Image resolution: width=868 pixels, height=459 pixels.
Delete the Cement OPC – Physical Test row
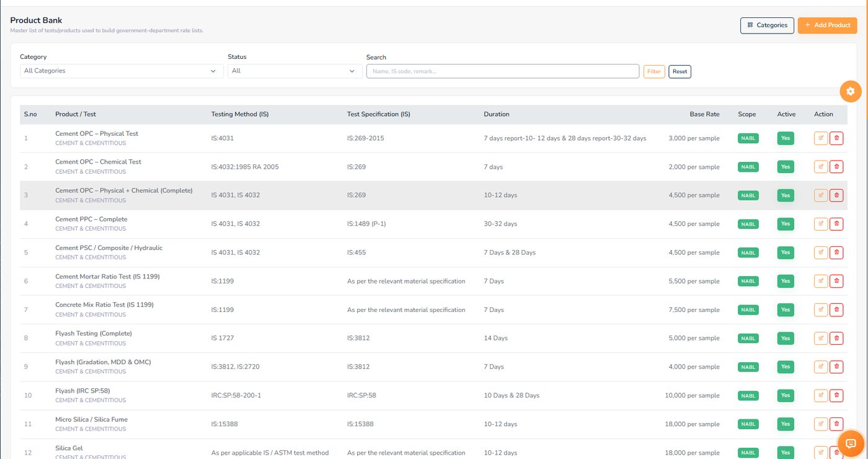836,138
